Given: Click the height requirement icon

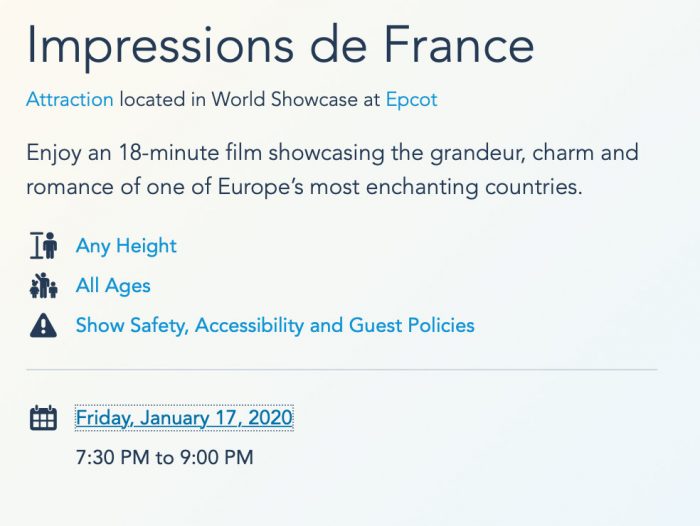Looking at the screenshot, I should (43, 246).
